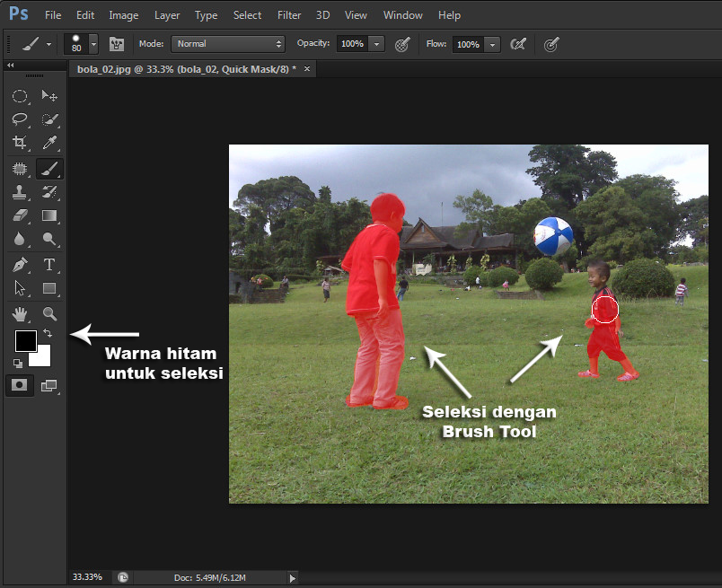Image resolution: width=722 pixels, height=588 pixels.
Task: Select the Lasso tool
Action: click(20, 119)
